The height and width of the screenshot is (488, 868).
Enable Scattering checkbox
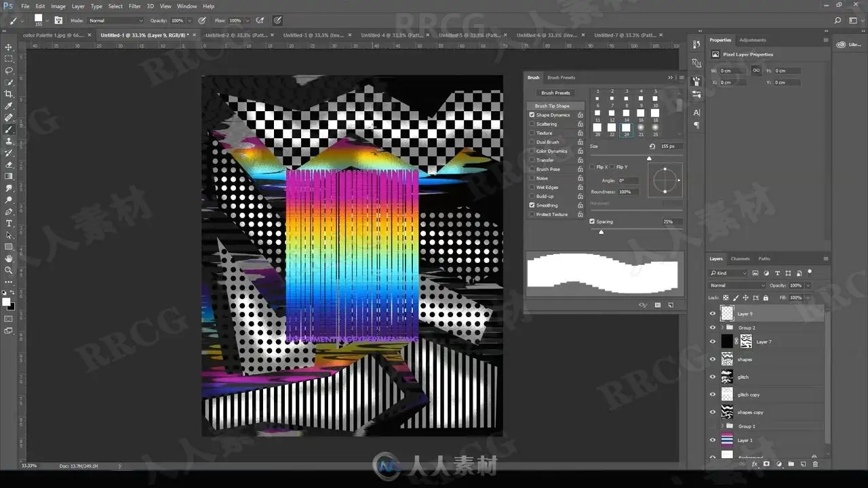(x=532, y=124)
